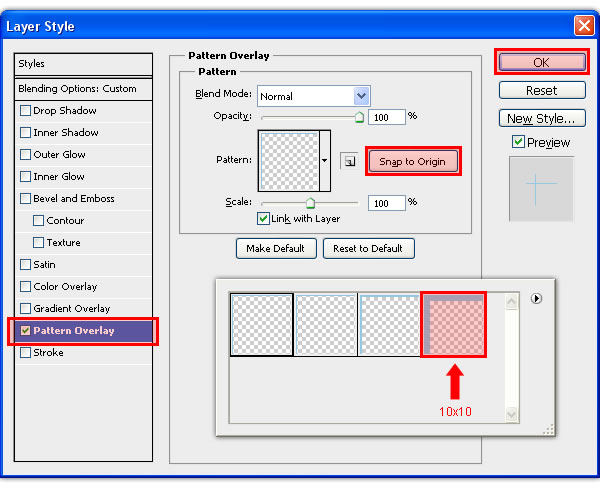Enable the Outer Glow checkbox
The height and width of the screenshot is (490, 600).
click(x=25, y=155)
